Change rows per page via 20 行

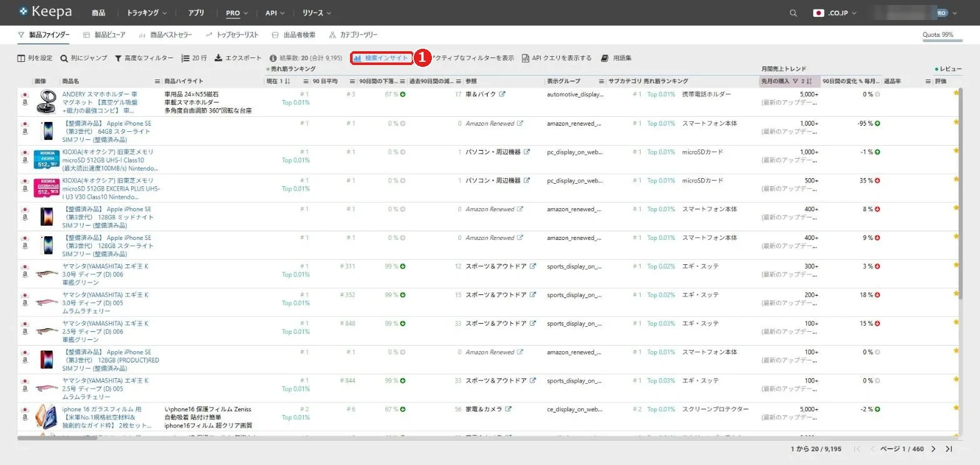(x=194, y=58)
